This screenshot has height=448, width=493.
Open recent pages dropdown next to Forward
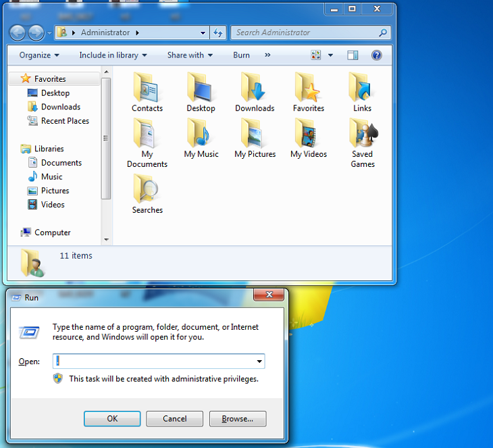pos(49,32)
